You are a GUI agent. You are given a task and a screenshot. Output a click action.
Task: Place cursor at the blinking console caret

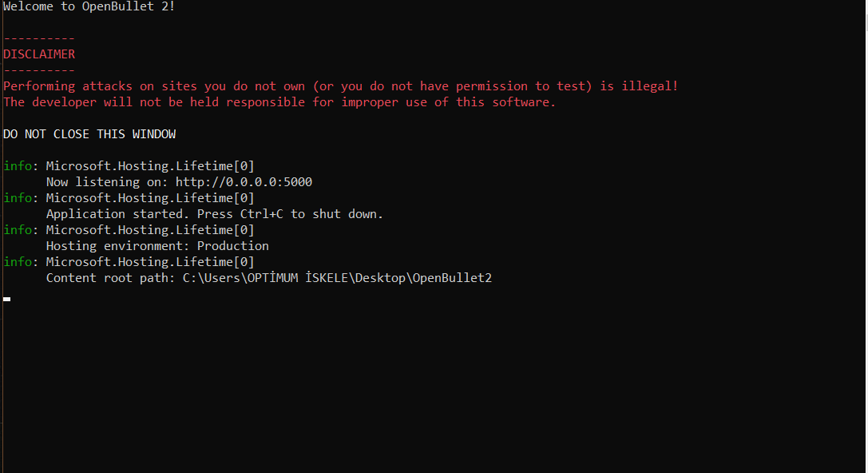[6, 299]
